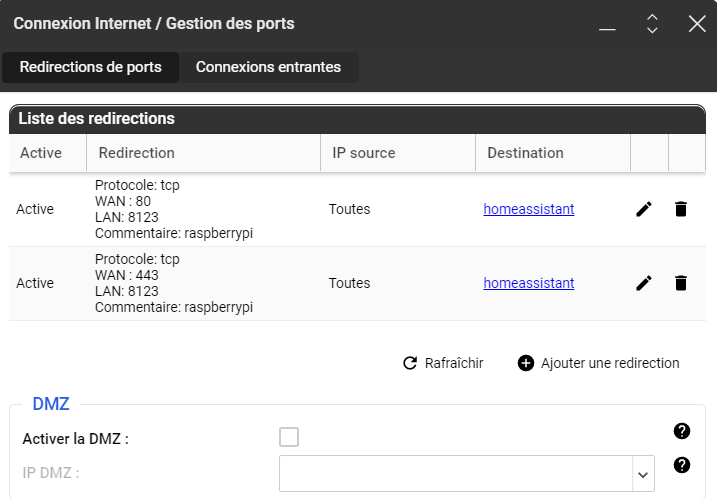Expand the IP DMZ dropdown arrow

click(x=642, y=474)
